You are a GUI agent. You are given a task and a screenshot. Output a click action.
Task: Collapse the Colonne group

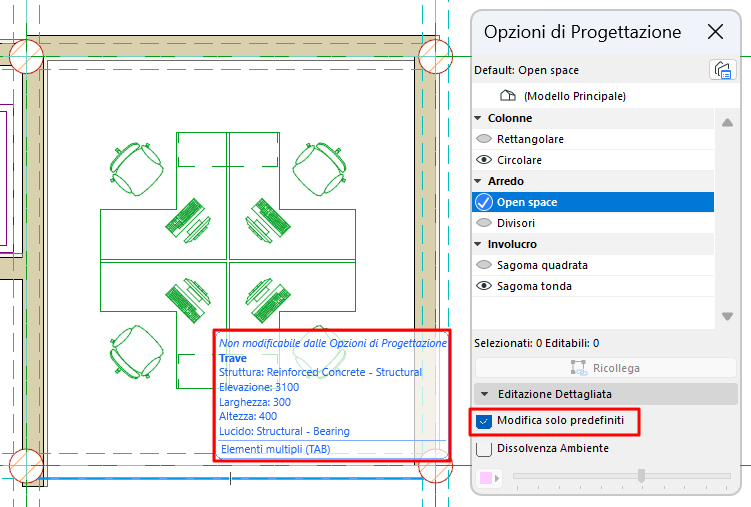click(478, 118)
